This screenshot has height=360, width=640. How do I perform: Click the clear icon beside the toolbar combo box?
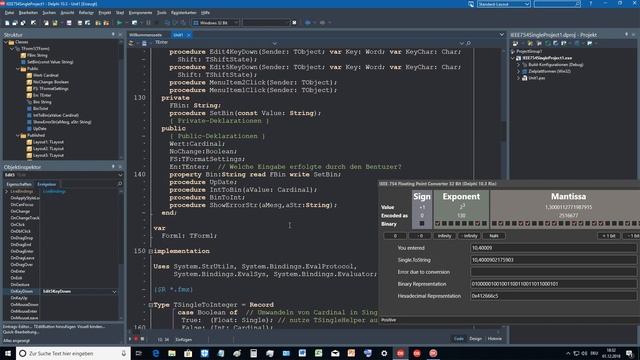(x=294, y=23)
